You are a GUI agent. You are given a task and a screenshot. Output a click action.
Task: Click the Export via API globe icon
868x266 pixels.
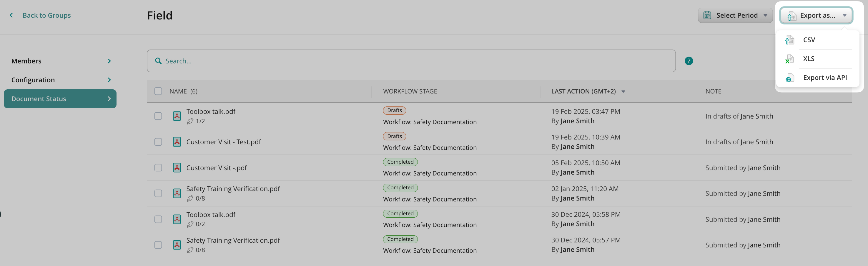(789, 78)
